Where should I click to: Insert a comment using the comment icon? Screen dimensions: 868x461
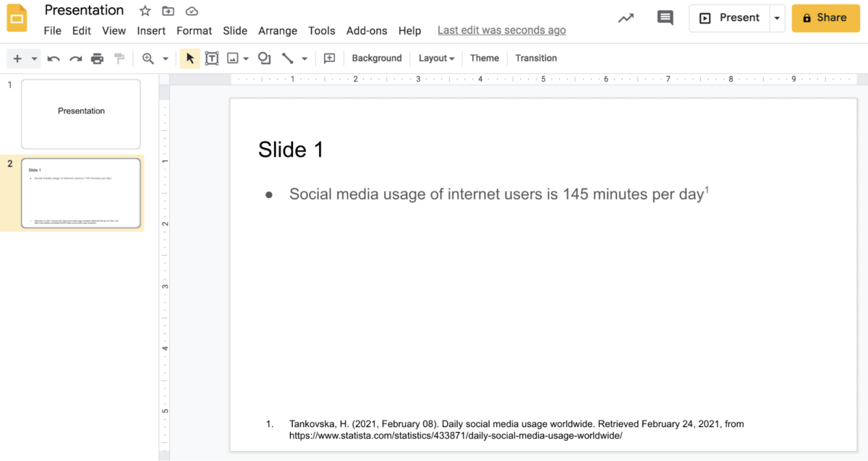tap(329, 58)
